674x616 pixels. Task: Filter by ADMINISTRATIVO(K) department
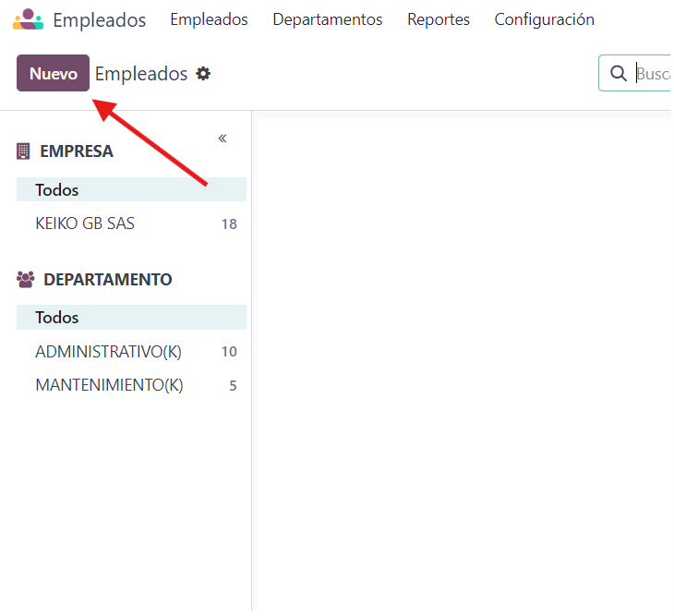[x=108, y=352]
